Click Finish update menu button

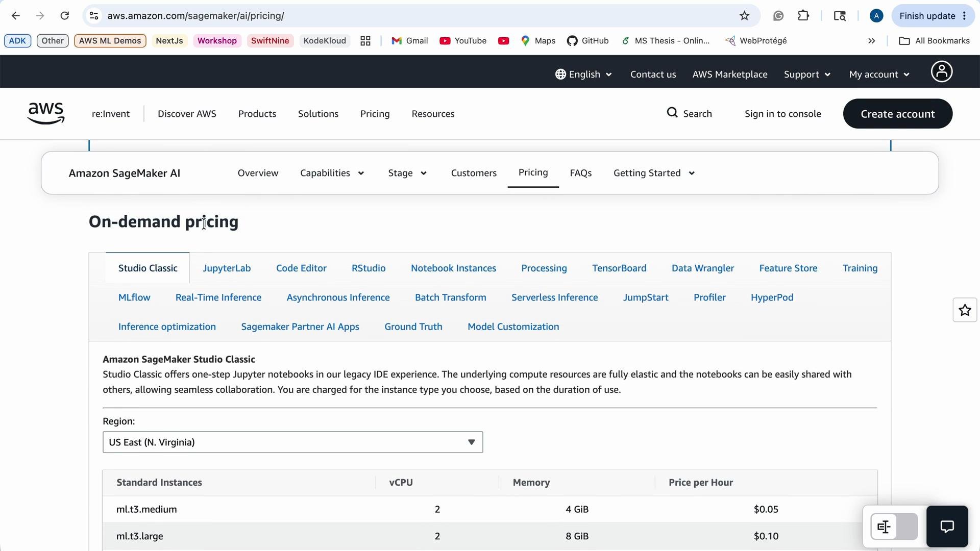pos(933,16)
